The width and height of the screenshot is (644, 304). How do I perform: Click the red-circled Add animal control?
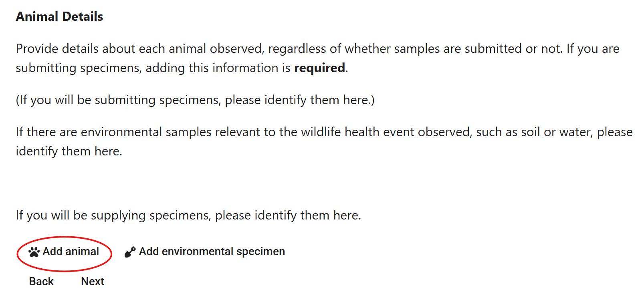(64, 252)
